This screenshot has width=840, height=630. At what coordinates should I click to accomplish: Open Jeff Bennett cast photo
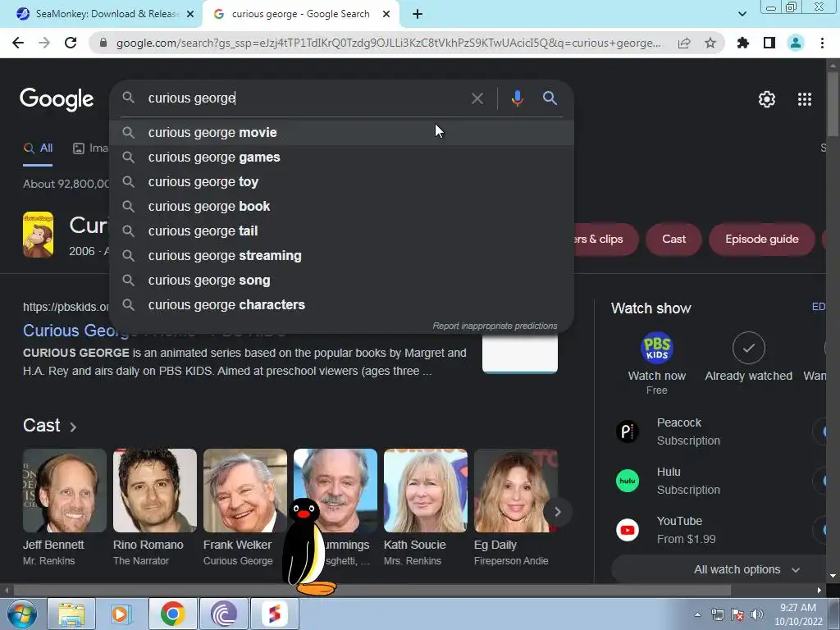tap(64, 491)
